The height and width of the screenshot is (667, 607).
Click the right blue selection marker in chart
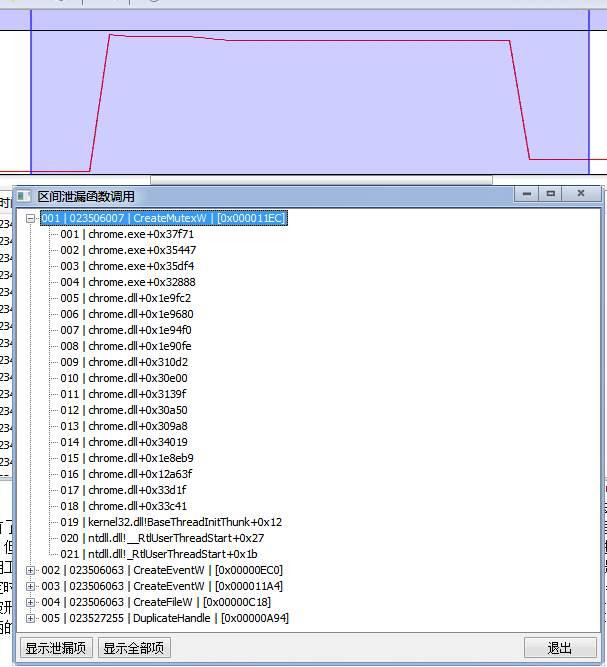589,91
